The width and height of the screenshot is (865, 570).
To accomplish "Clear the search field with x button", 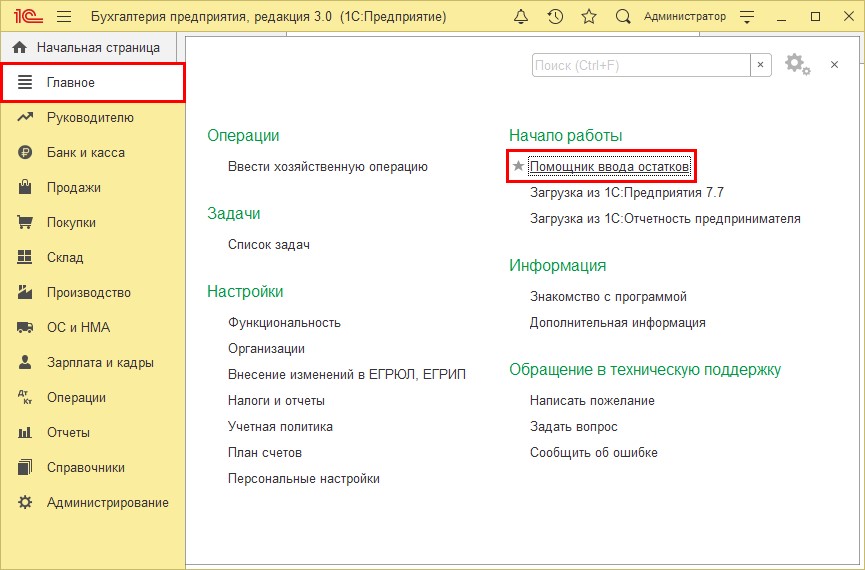I will (761, 65).
